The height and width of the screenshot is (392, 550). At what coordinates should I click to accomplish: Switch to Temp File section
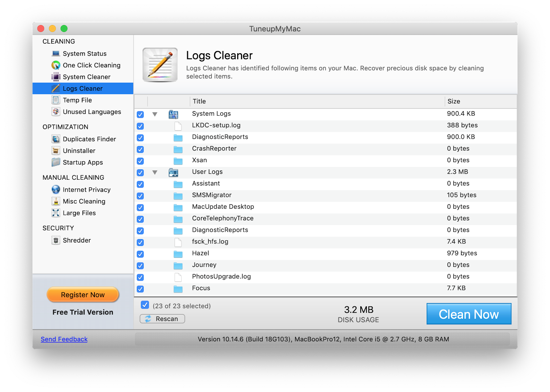tap(77, 100)
